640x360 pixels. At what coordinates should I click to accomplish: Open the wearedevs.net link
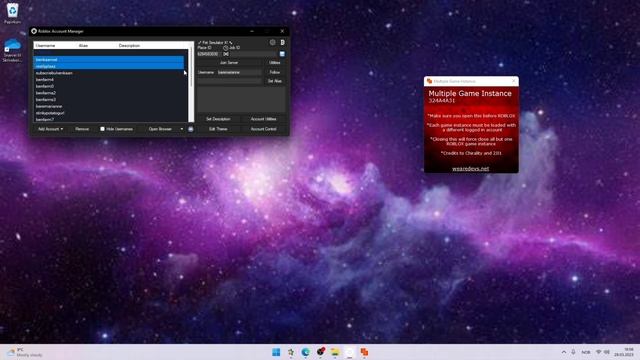[471, 169]
